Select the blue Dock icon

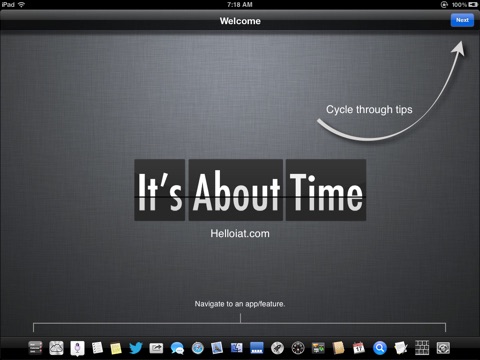(257, 348)
